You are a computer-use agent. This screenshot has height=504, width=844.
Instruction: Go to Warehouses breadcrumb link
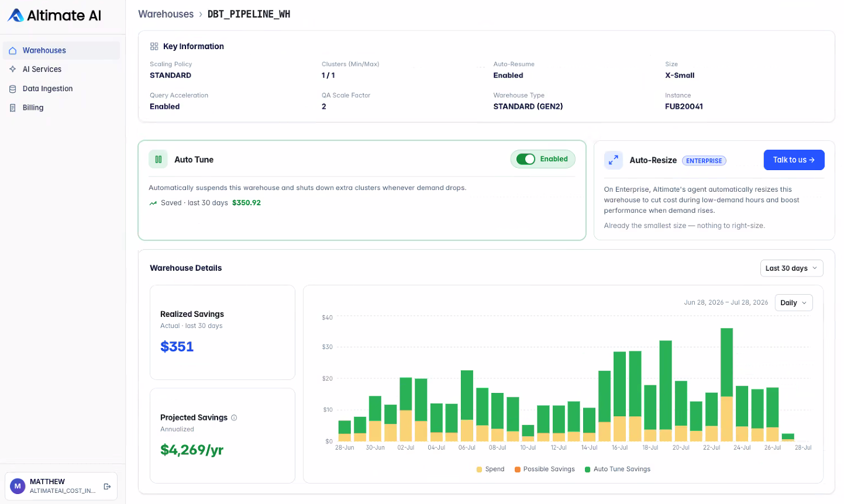click(x=166, y=14)
